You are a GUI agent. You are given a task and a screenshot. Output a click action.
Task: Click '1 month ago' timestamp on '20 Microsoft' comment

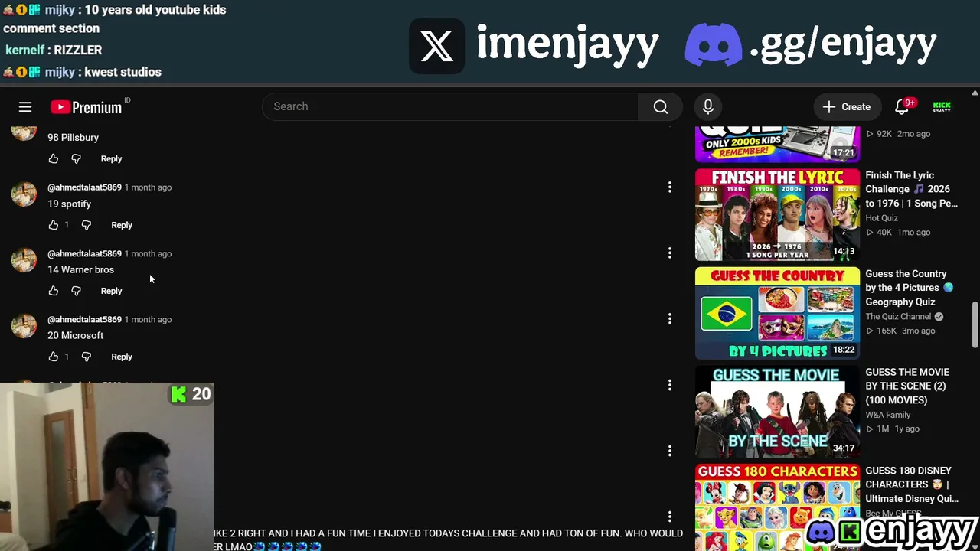[149, 319]
